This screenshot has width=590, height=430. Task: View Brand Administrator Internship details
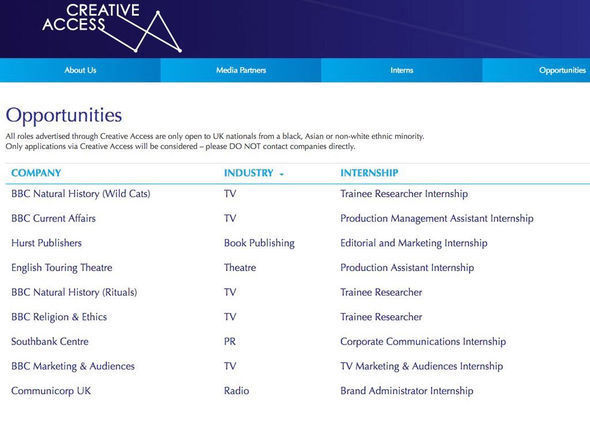407,391
